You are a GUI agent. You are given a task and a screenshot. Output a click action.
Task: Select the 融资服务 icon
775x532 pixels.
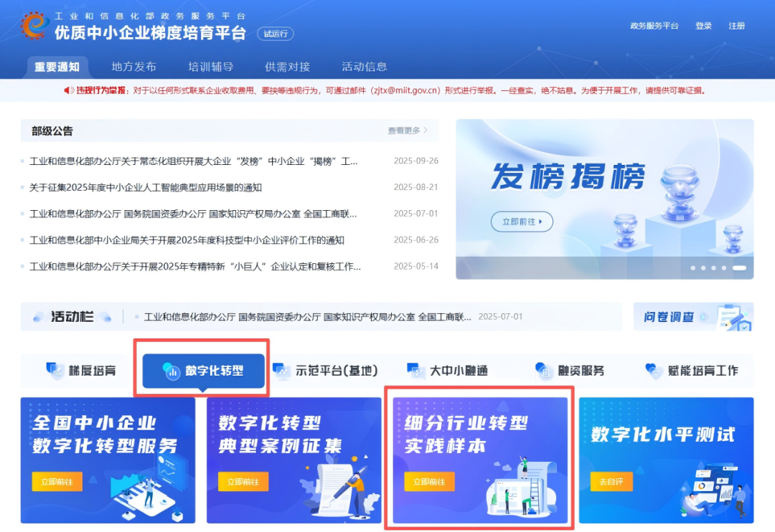point(545,369)
